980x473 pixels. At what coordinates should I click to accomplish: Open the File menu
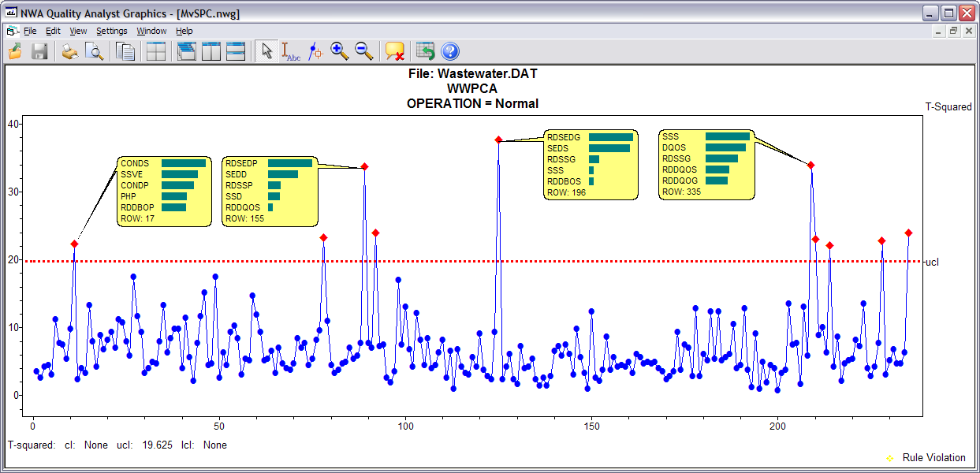pos(30,31)
